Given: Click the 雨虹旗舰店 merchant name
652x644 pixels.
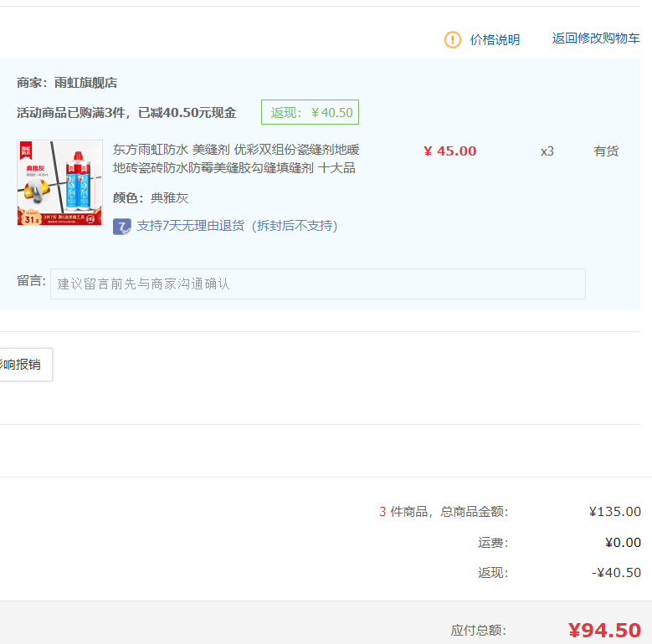Looking at the screenshot, I should coord(85,83).
